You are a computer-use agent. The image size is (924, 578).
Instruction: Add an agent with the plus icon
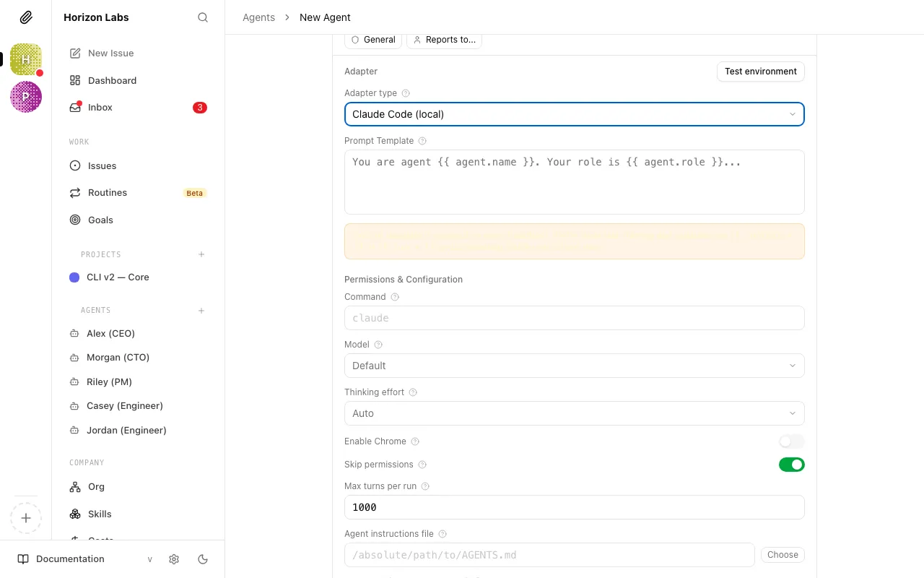(201, 311)
